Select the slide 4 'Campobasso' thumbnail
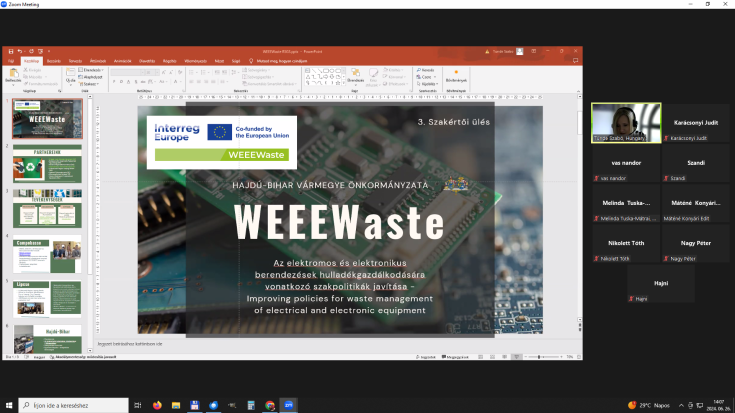Screen dimensions: 735x413 click(47, 254)
